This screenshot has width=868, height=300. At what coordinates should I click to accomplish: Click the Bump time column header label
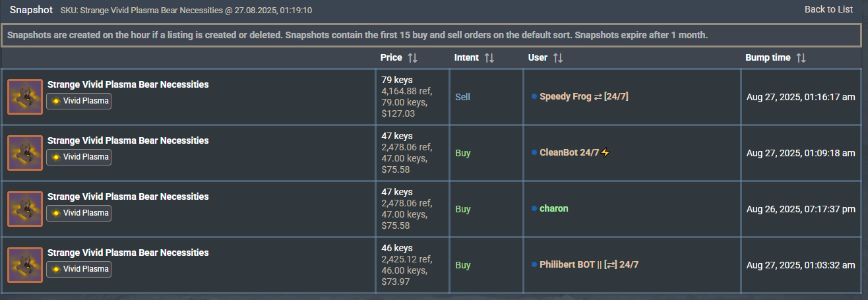tap(768, 58)
